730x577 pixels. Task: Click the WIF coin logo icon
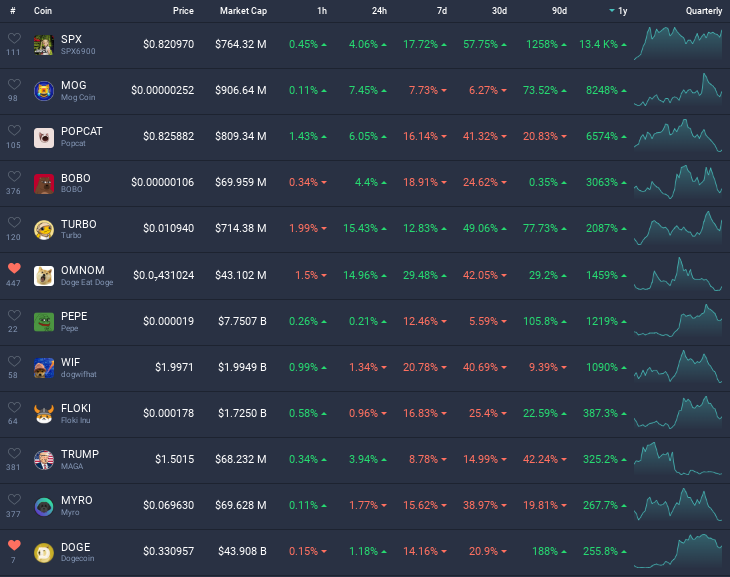tap(44, 368)
